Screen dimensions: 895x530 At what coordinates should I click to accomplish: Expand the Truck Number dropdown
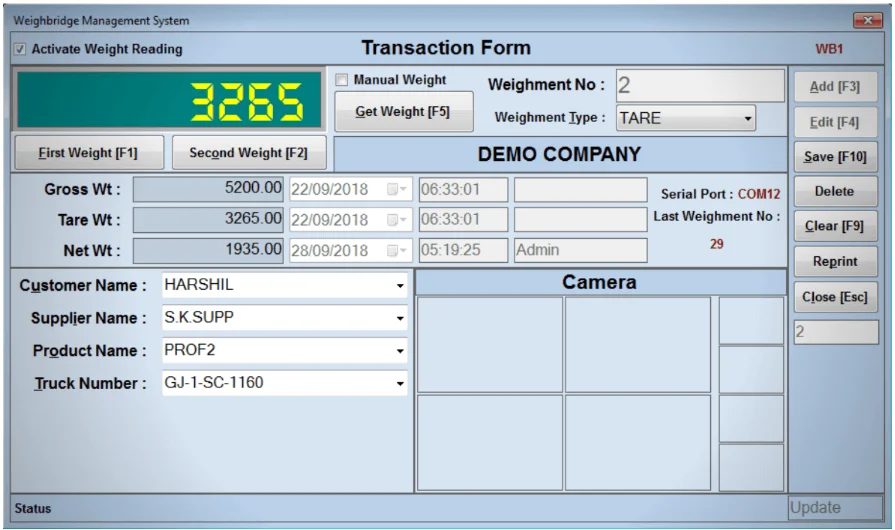click(x=400, y=383)
